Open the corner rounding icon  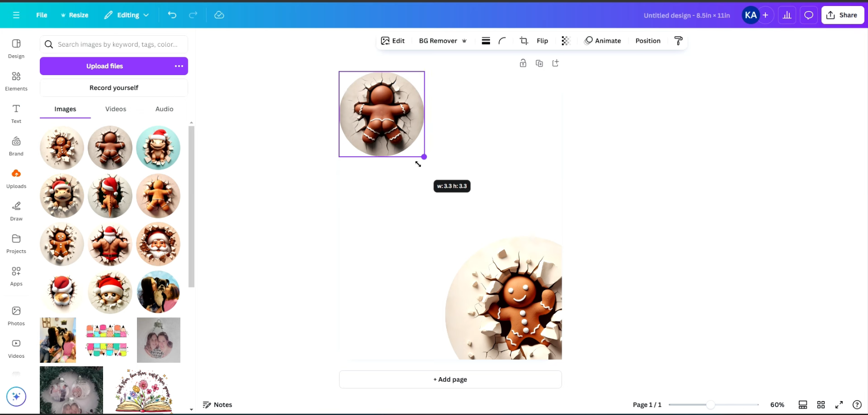pyautogui.click(x=502, y=41)
